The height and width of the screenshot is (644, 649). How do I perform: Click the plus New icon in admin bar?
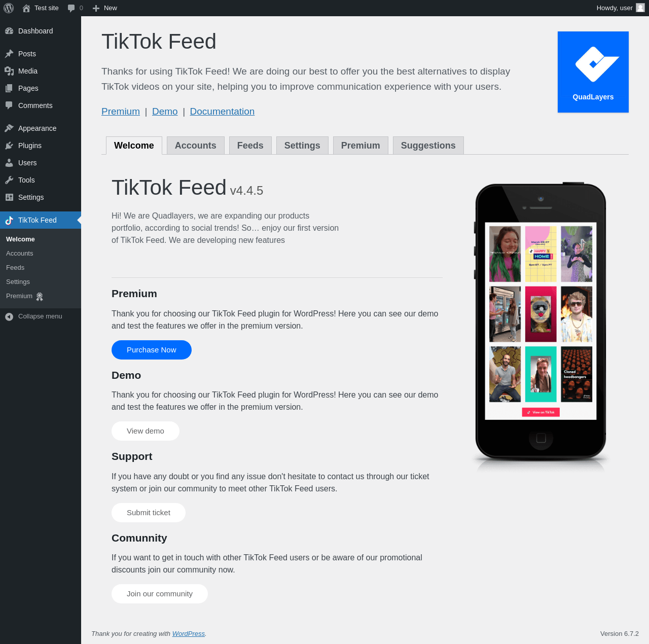tap(96, 8)
